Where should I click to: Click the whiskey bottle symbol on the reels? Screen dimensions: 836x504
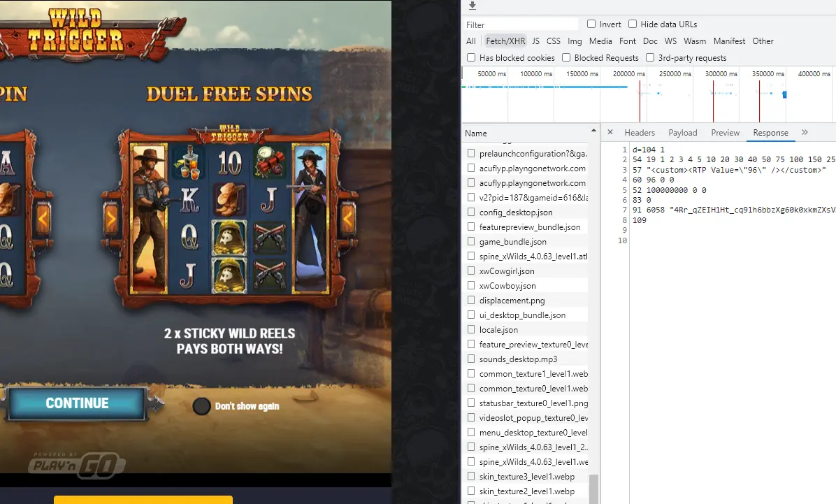[188, 161]
